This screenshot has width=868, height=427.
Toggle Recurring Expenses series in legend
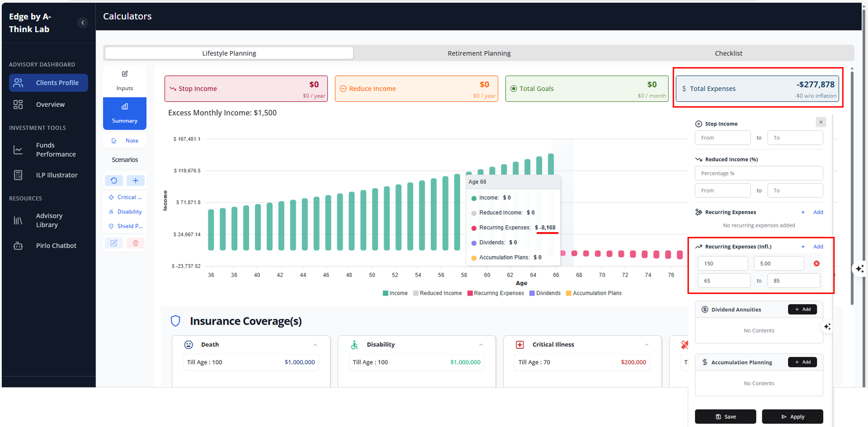(495, 293)
